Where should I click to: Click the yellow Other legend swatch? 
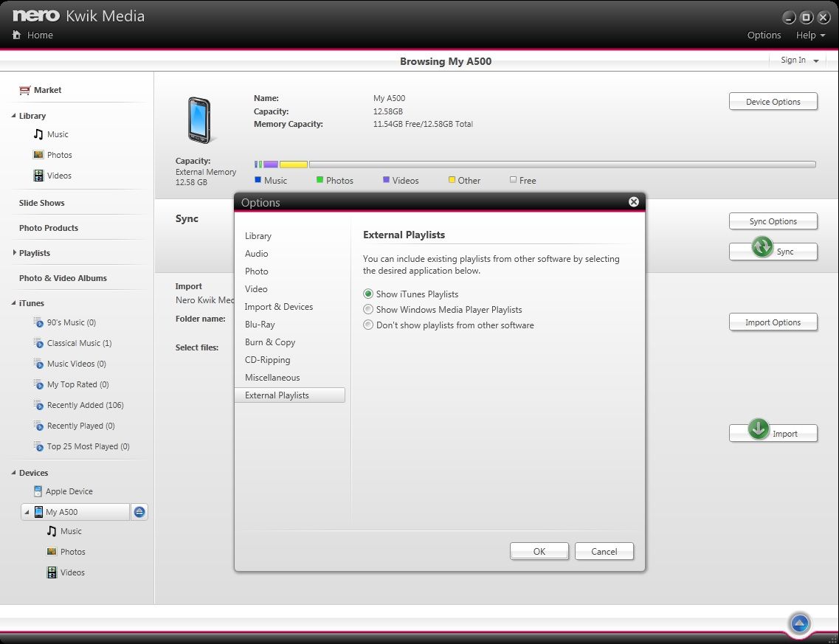(452, 180)
